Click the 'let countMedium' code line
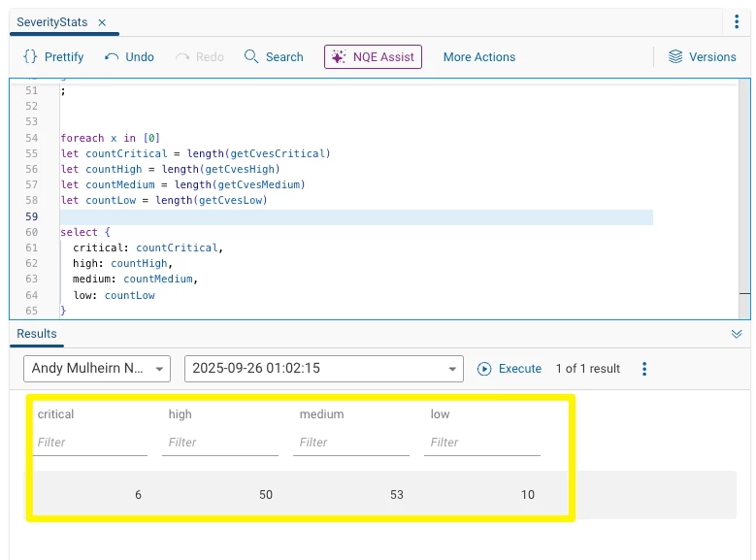 182,184
